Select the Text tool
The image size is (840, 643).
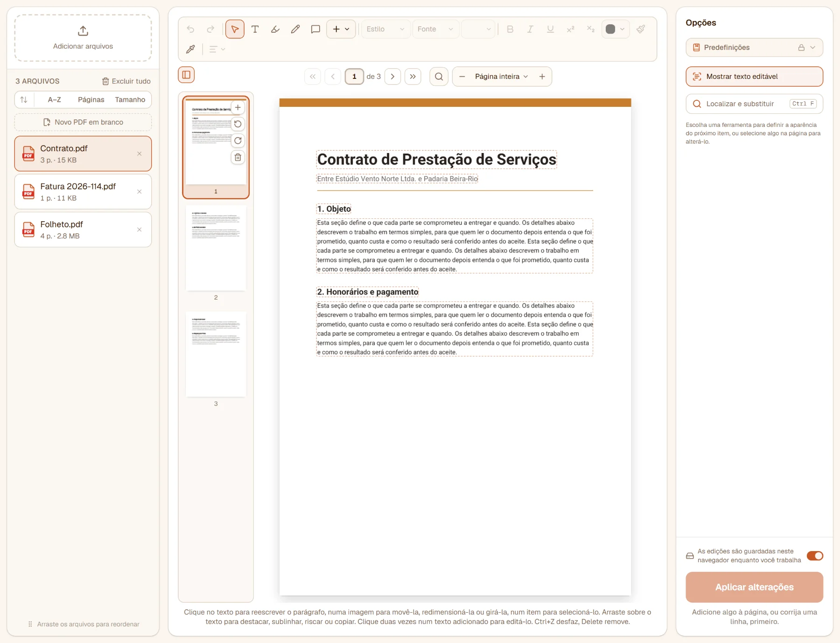(x=255, y=29)
